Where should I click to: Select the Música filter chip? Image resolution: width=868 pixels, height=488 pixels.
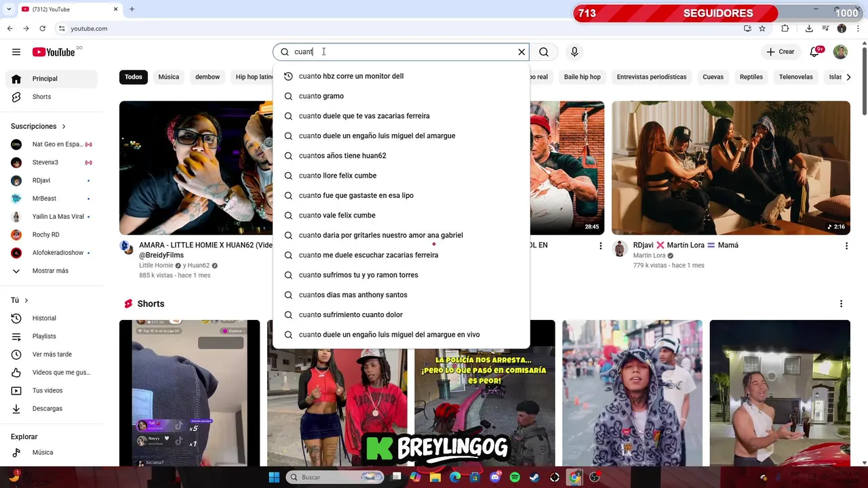[169, 77]
